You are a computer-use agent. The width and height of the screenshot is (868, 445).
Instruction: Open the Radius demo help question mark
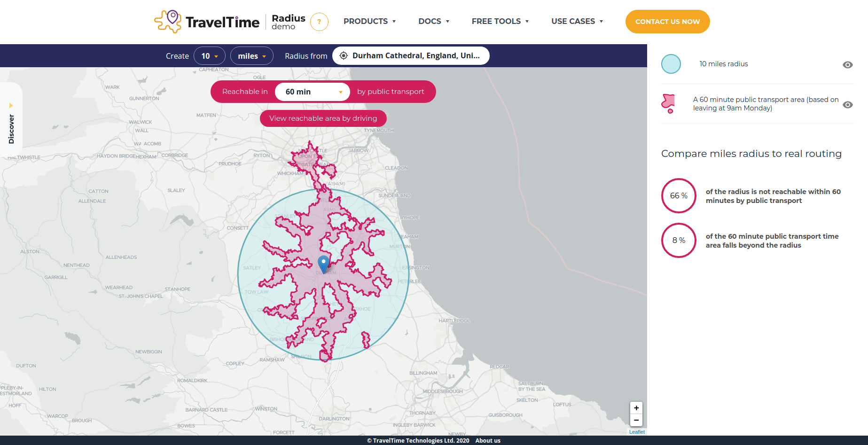tap(319, 22)
